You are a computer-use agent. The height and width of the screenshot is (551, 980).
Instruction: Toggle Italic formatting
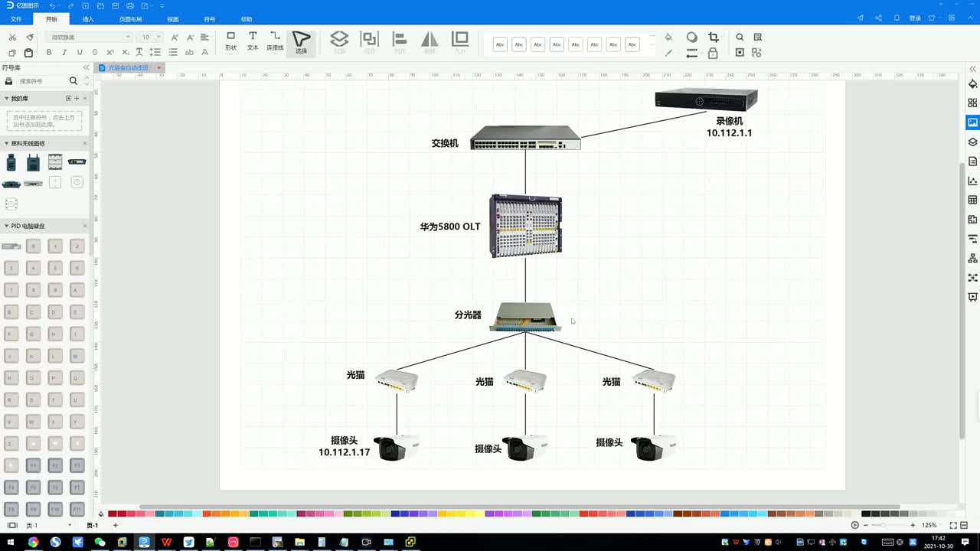64,53
